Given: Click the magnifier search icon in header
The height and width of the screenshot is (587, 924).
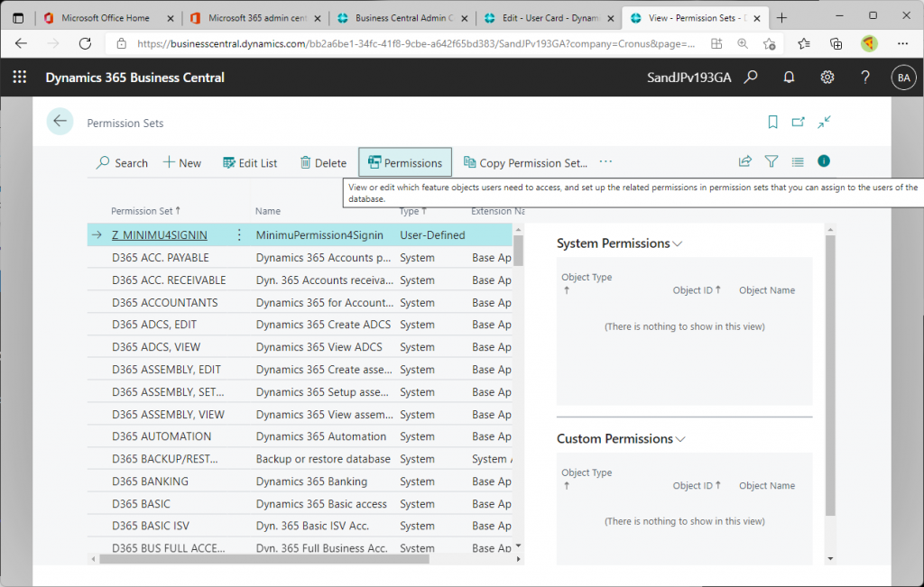Looking at the screenshot, I should coord(751,78).
